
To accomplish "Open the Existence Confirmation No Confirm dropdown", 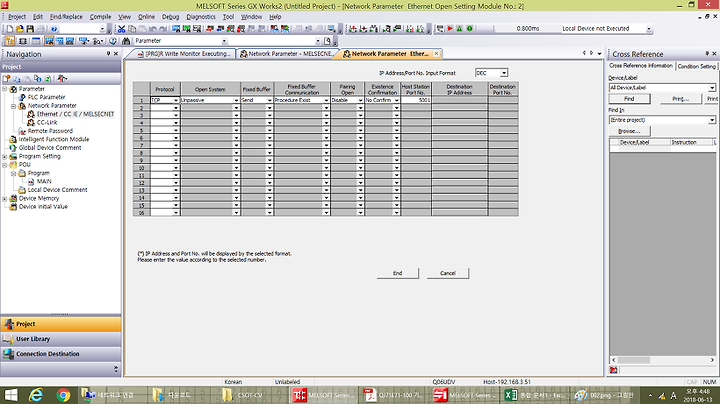I will pyautogui.click(x=397, y=100).
